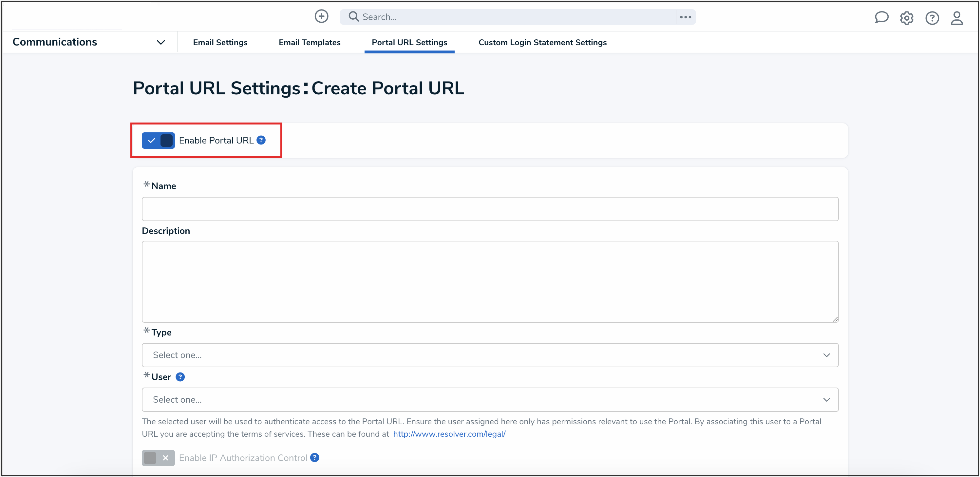Expand the Communications navigation dropdown
The height and width of the screenshot is (477, 980).
point(160,42)
